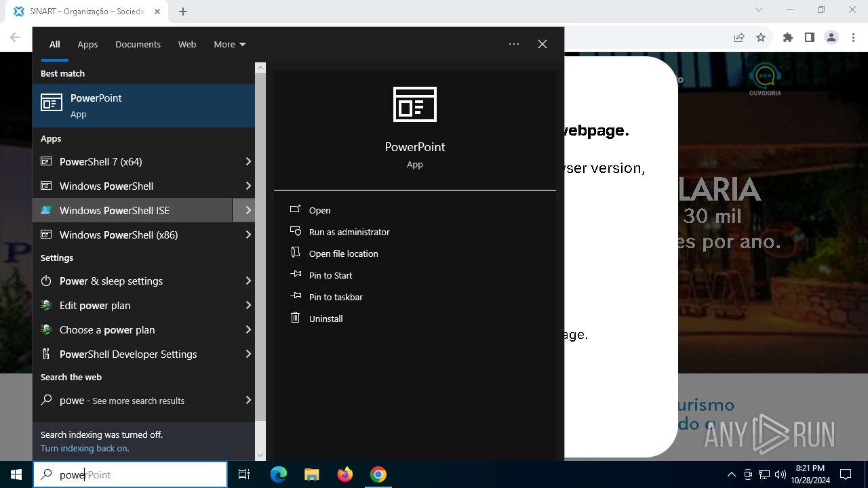
Task: Select the All search tab
Action: 55,44
